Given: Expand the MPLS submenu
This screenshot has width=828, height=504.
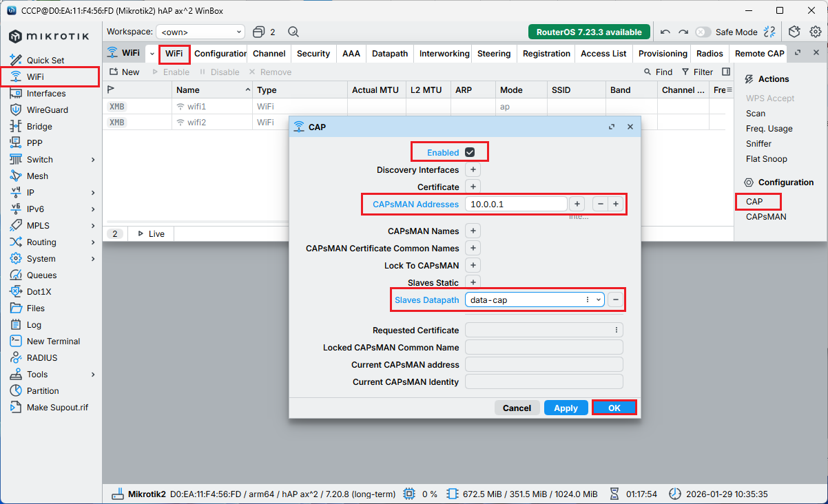Looking at the screenshot, I should [x=93, y=225].
